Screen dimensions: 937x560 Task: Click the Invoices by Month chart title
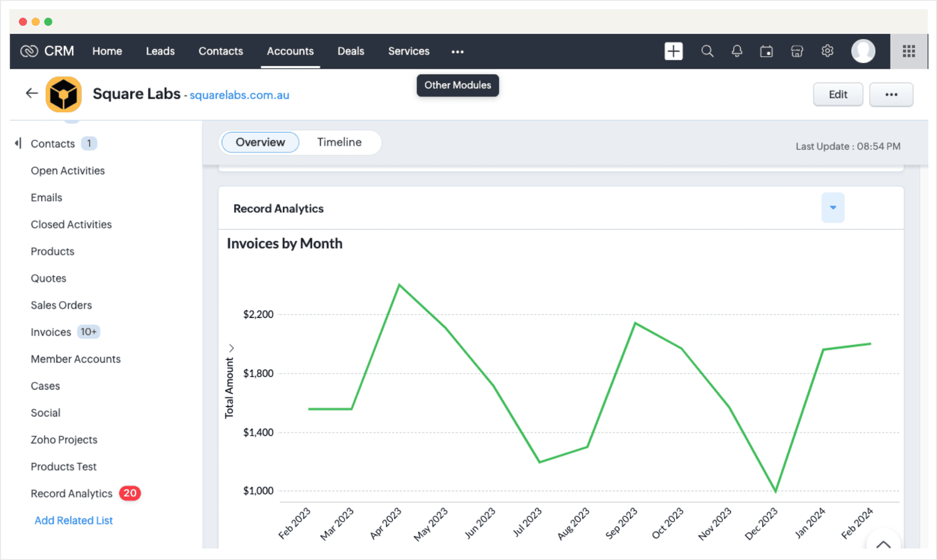click(x=285, y=243)
